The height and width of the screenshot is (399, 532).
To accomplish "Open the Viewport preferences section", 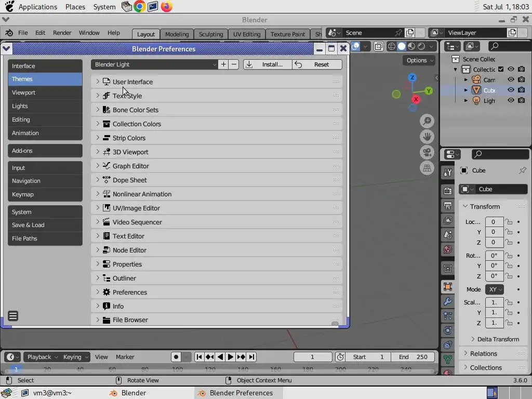I will [x=45, y=92].
